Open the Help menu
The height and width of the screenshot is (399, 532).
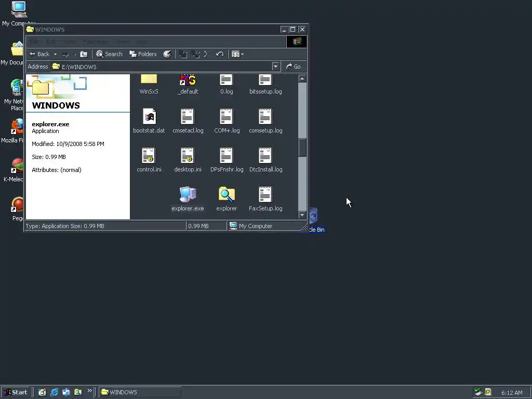142,42
